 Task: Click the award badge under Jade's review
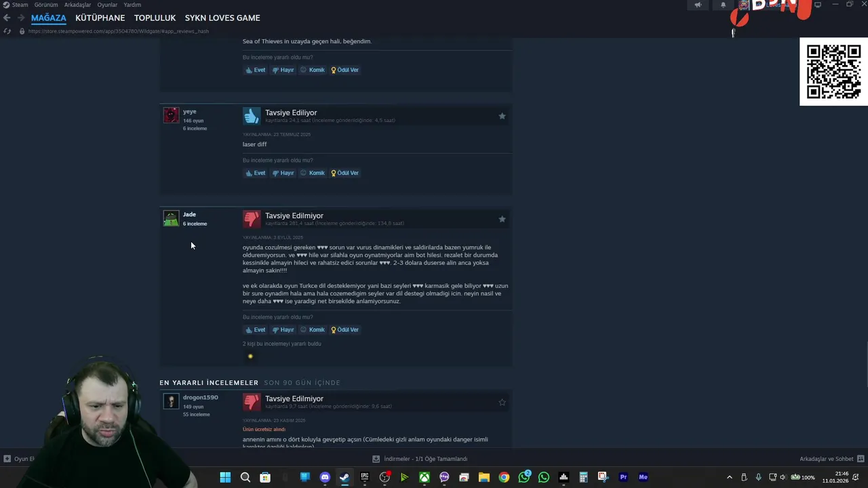[250, 356]
